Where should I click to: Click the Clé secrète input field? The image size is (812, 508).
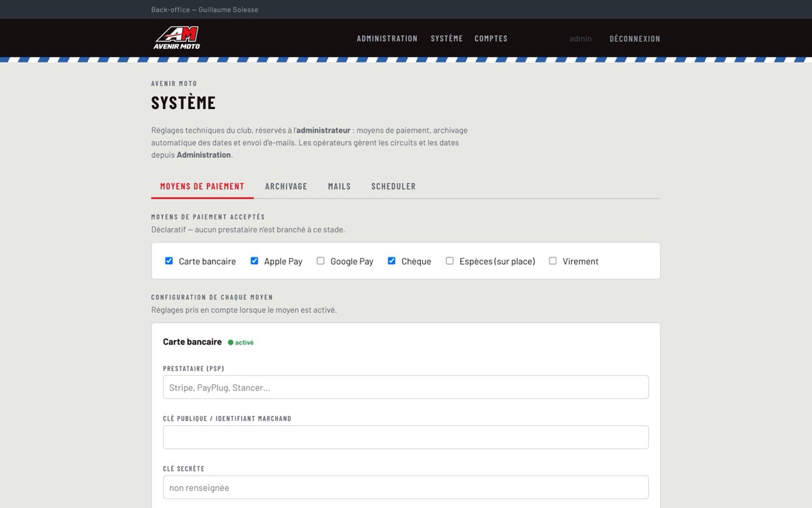[x=406, y=488]
